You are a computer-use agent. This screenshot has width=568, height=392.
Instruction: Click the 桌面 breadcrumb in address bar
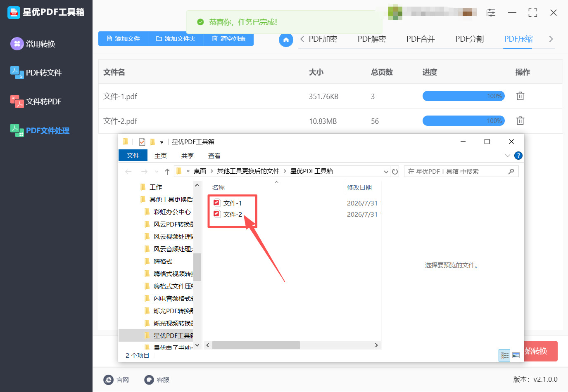coord(200,171)
